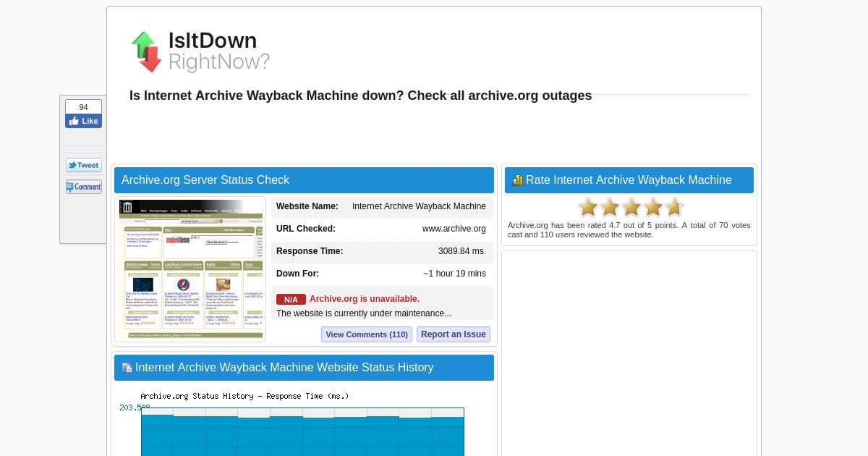Share via the Tweet button
The image size is (868, 456).
[84, 165]
